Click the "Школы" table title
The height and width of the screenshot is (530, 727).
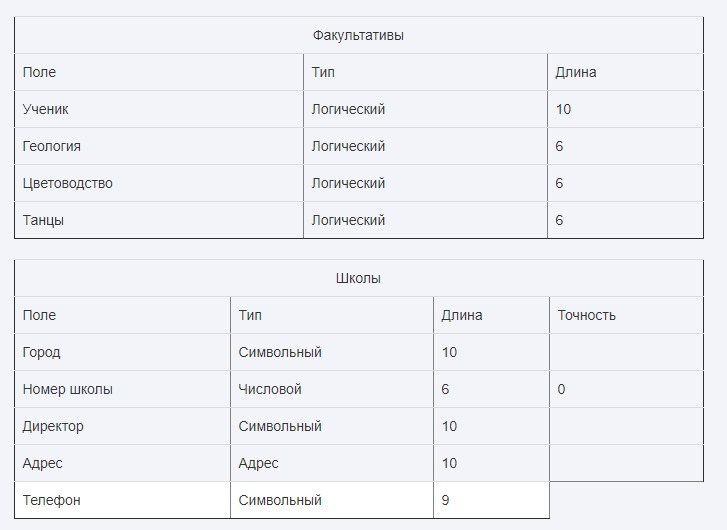coord(358,278)
